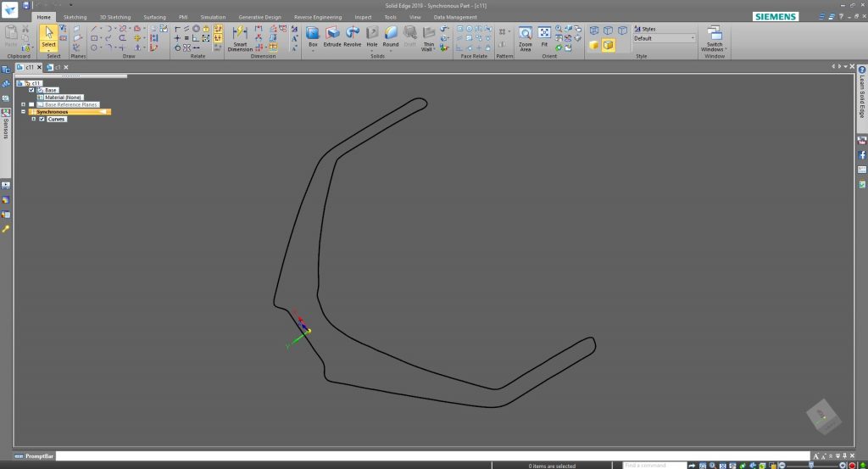Viewport: 868px width, 469px height.
Task: Click the Equal relate icon
Action: click(186, 38)
